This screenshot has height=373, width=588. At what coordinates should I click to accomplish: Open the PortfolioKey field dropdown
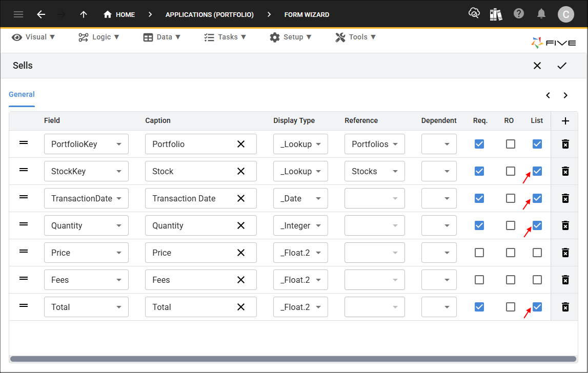(86, 144)
